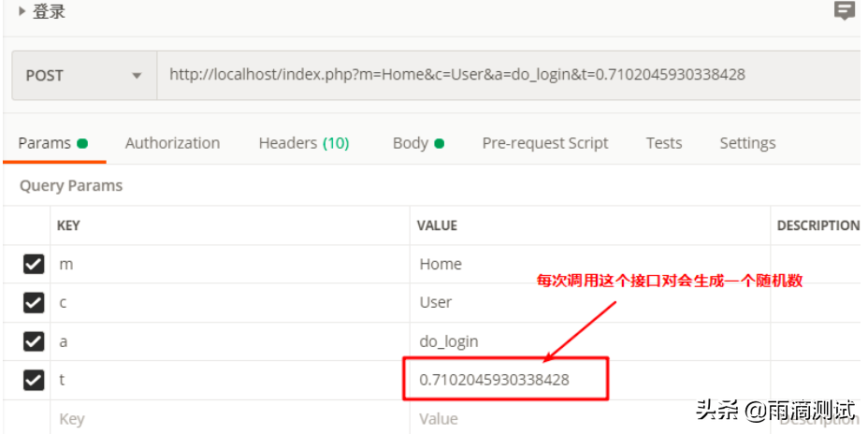Open the comments icon at top right
This screenshot has width=868, height=434.
[845, 11]
